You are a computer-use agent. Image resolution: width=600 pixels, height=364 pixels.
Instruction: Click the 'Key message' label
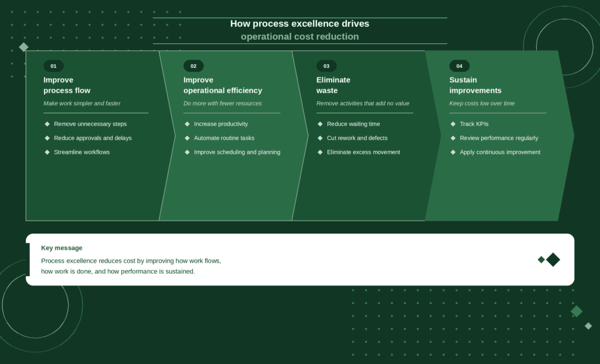tap(62, 248)
